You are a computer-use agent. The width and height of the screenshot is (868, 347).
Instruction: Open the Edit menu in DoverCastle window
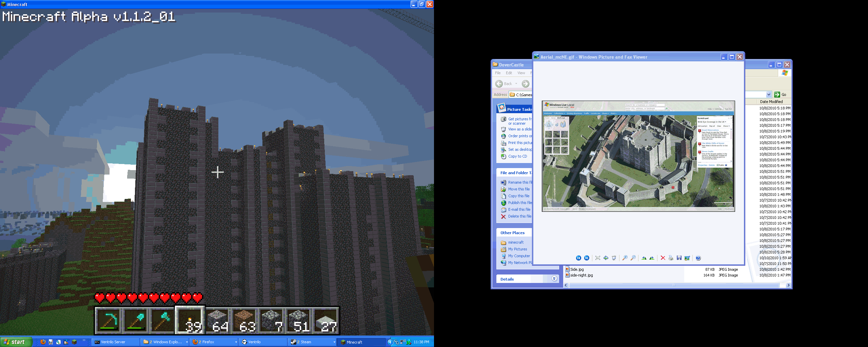(x=509, y=73)
